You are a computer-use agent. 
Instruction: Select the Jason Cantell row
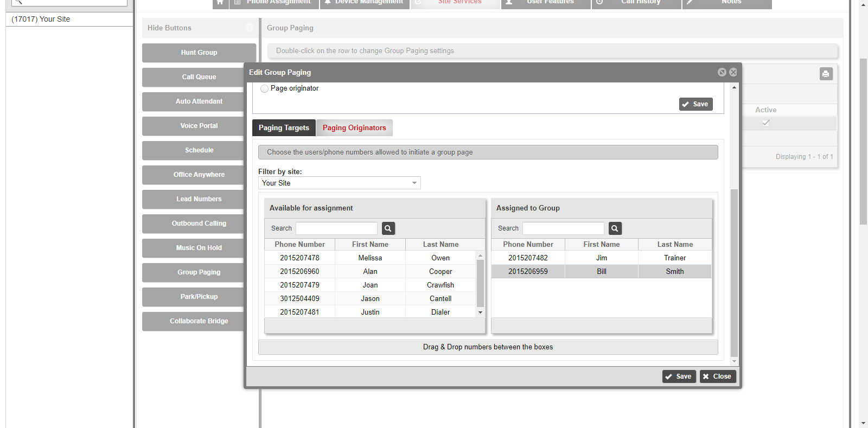(x=370, y=299)
